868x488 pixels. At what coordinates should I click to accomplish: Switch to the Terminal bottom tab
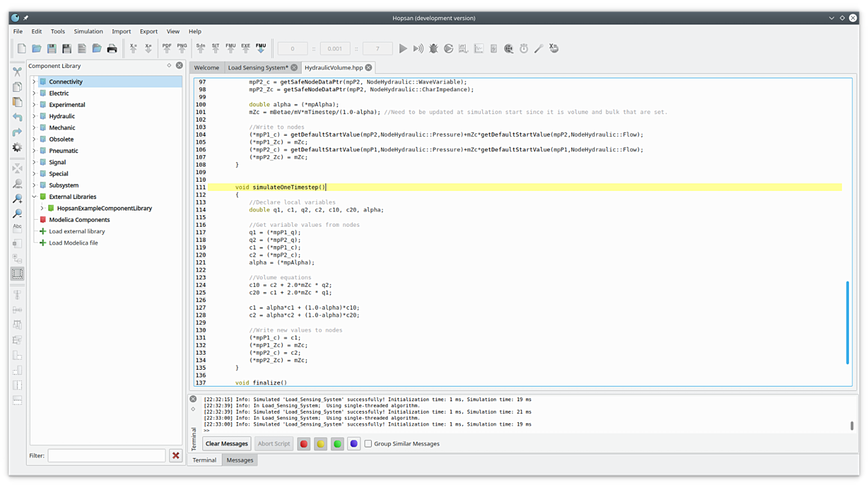click(x=204, y=460)
